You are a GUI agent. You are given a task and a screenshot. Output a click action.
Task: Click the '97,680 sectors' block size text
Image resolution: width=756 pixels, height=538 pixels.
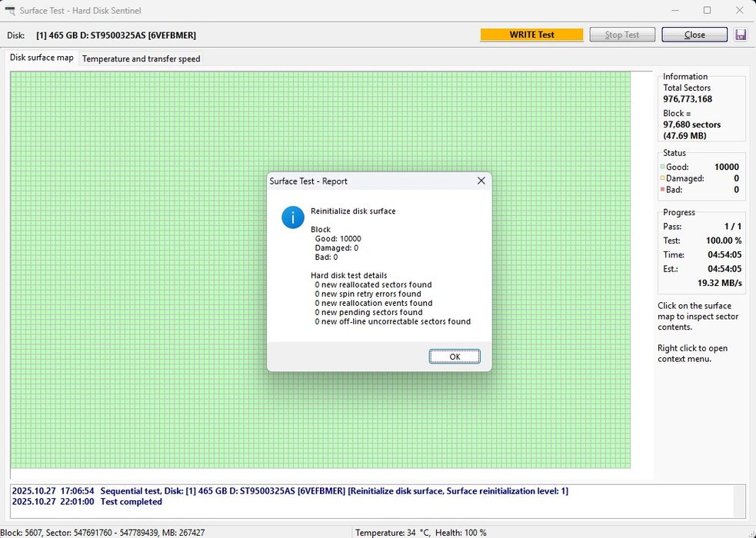click(x=692, y=125)
